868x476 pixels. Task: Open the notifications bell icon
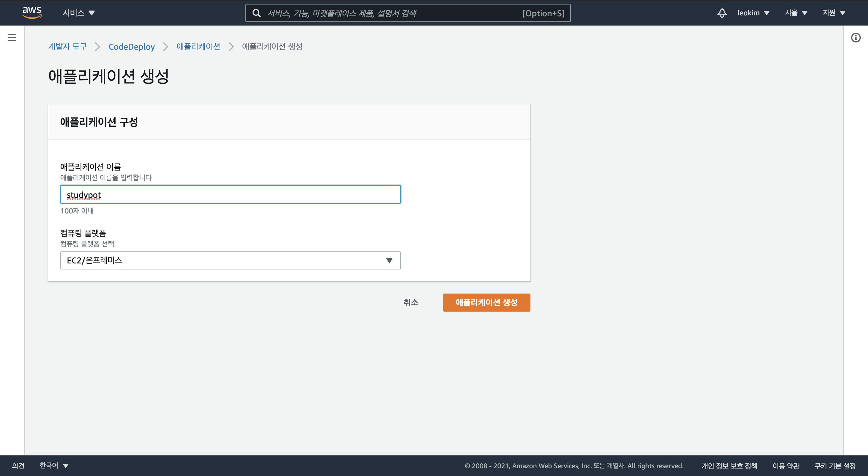(722, 13)
